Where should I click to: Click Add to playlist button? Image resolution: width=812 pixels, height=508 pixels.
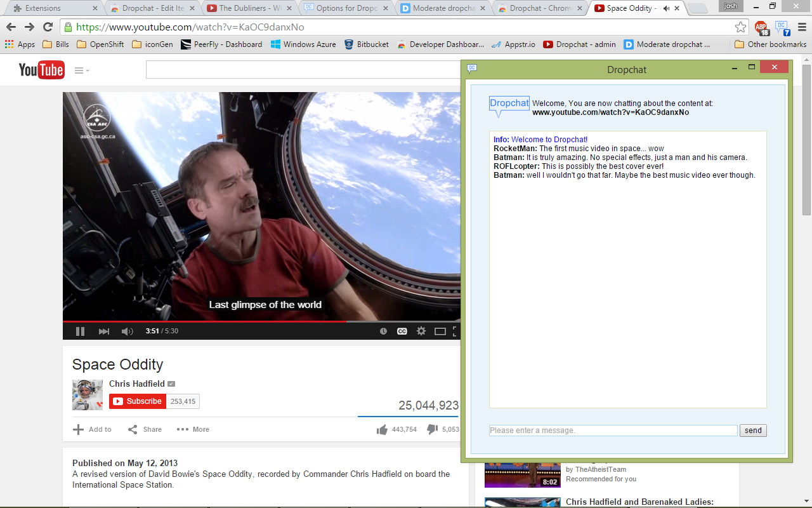(92, 429)
